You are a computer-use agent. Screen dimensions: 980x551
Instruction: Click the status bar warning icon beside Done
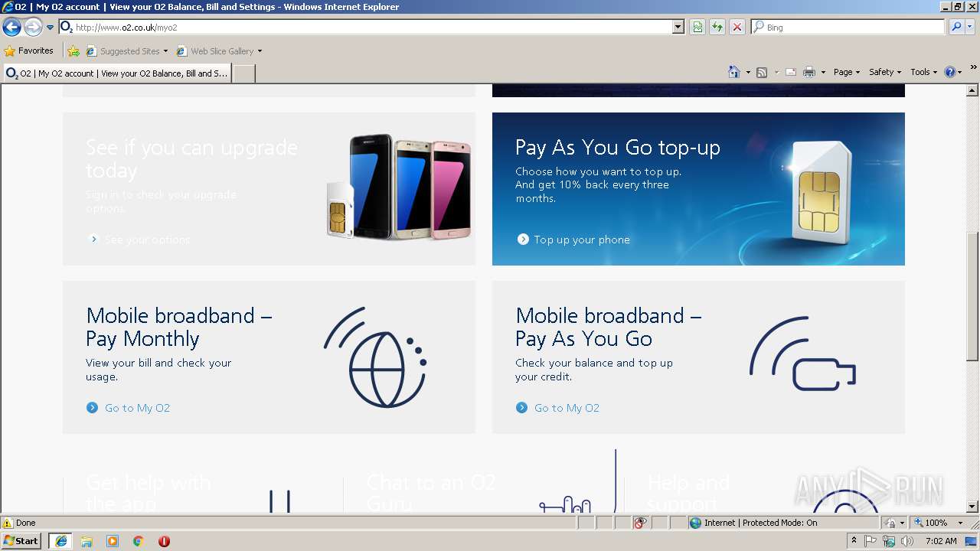click(x=8, y=523)
